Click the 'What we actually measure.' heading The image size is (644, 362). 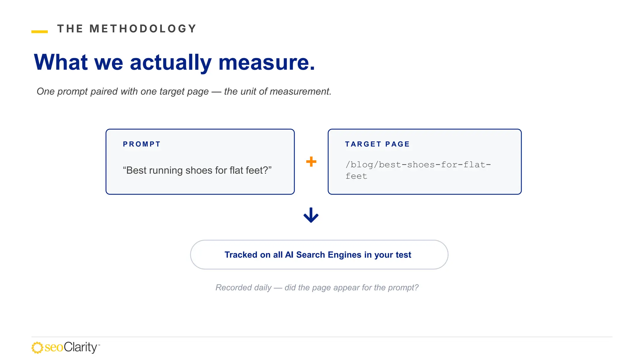tap(175, 62)
